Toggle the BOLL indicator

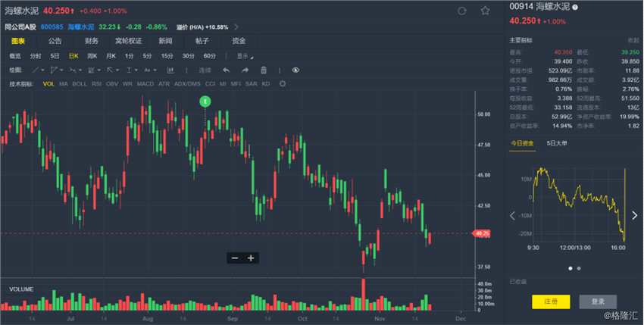click(x=80, y=83)
